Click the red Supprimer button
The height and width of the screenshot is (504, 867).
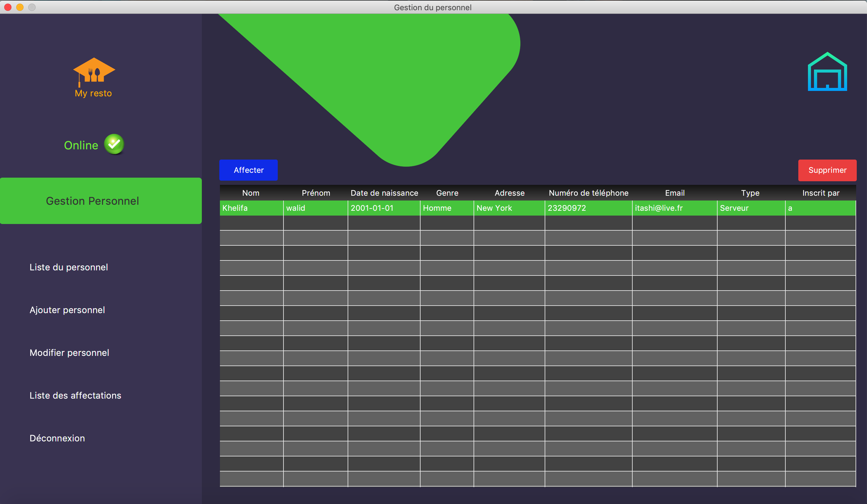(x=827, y=170)
